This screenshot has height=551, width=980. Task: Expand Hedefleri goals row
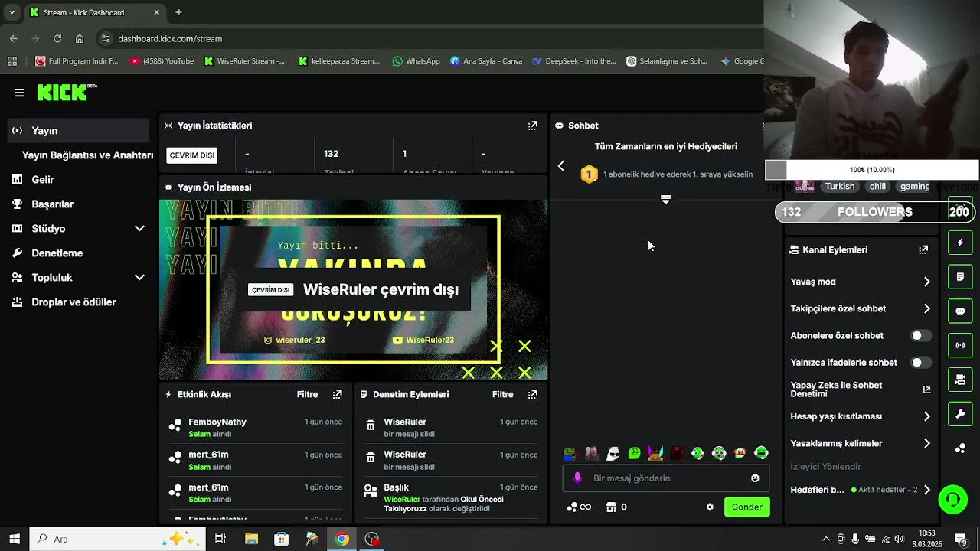point(861,490)
